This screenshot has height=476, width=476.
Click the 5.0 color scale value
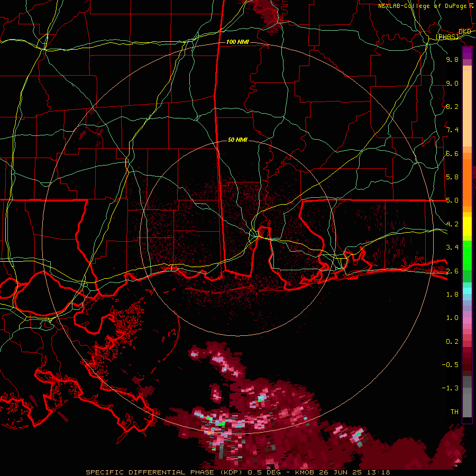(452, 200)
